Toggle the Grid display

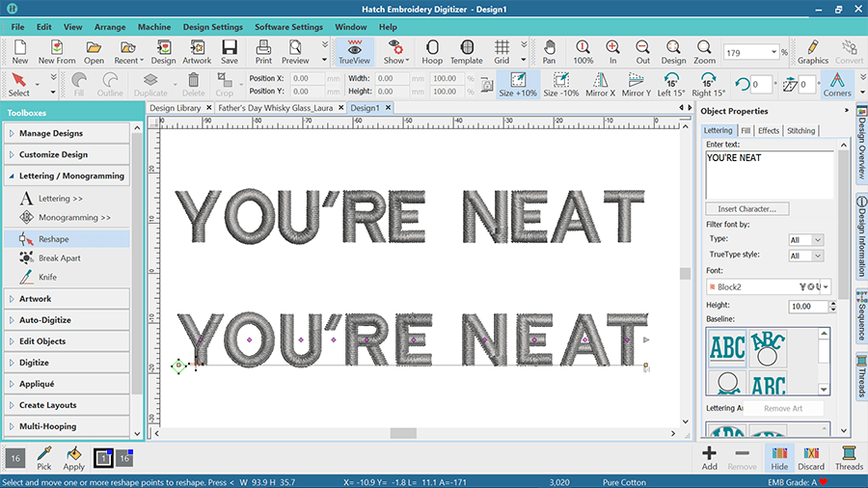coord(502,50)
